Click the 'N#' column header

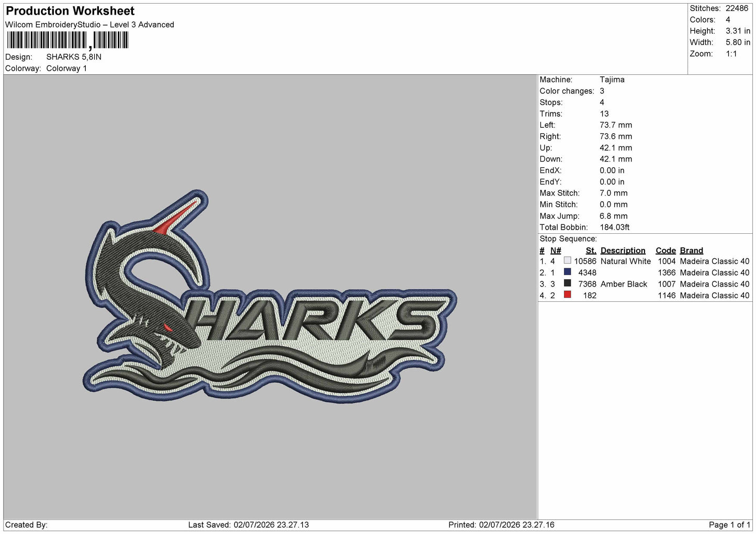(555, 251)
